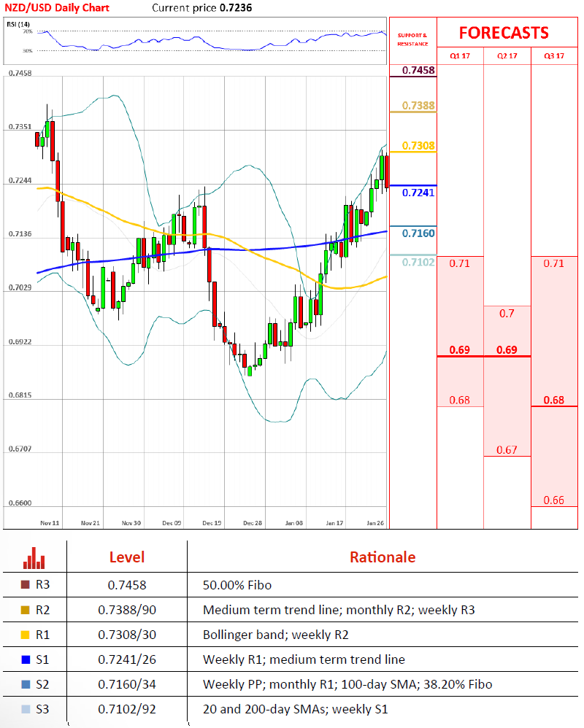Click the Bollinger band; weekly R2 rationale

[275, 635]
